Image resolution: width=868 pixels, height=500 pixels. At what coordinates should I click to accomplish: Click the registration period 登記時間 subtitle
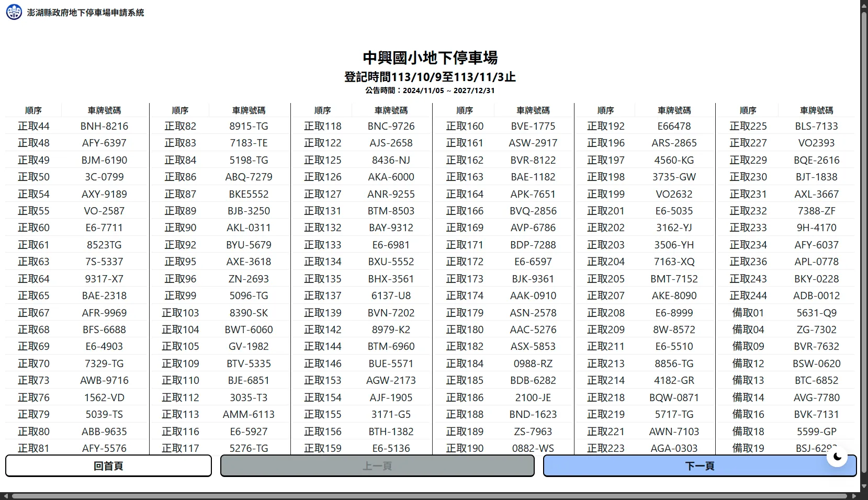pos(430,76)
